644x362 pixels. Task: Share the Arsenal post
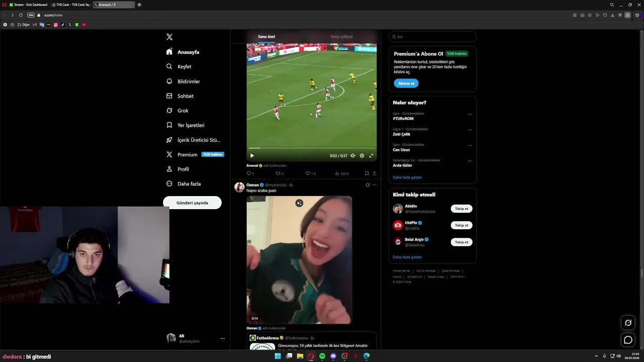374,173
